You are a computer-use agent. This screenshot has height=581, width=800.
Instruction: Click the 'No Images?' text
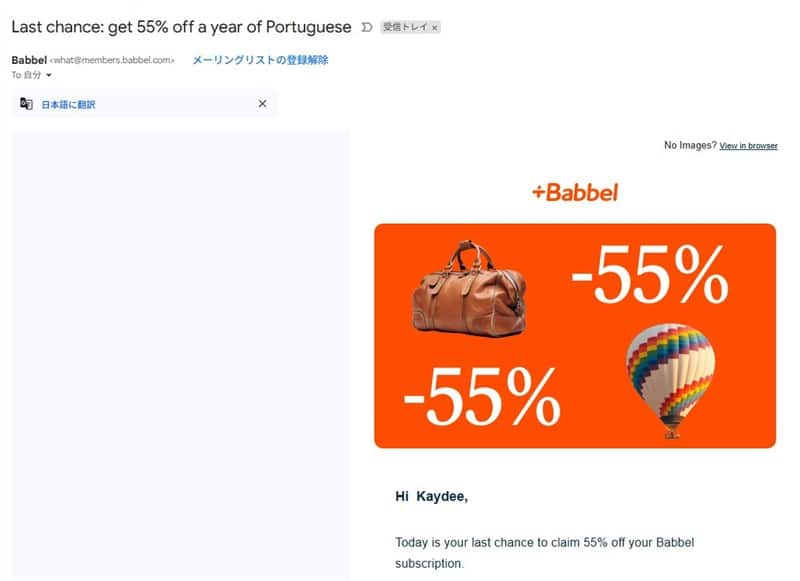point(690,145)
